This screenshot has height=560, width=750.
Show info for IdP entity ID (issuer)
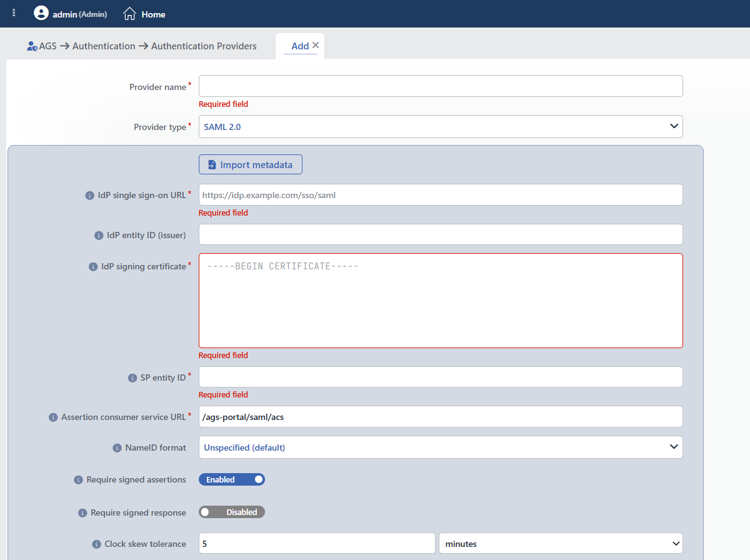tap(98, 235)
